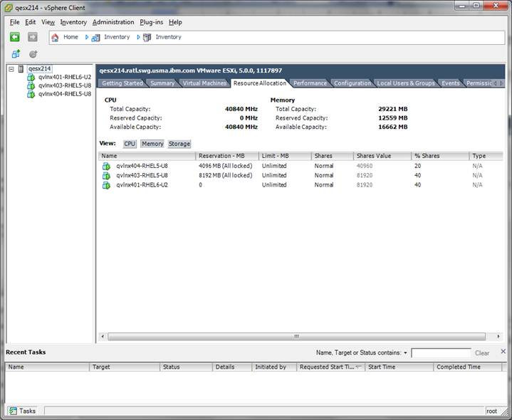Image resolution: width=512 pixels, height=420 pixels.
Task: Click the VM icon in the qvlnx404-RHEL5-U8 table row
Action: coord(106,166)
